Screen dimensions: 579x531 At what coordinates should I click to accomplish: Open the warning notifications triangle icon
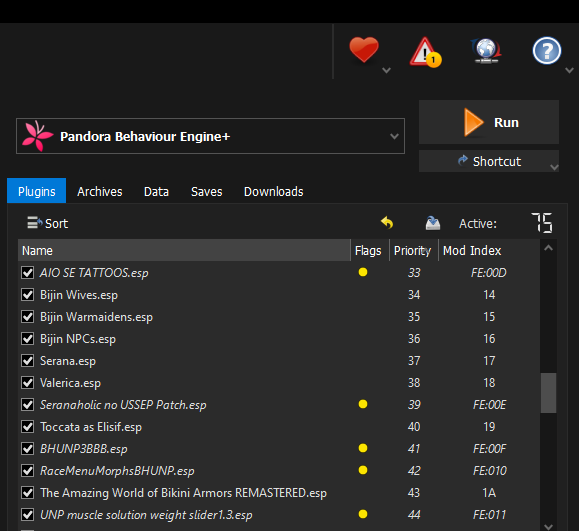(x=425, y=52)
